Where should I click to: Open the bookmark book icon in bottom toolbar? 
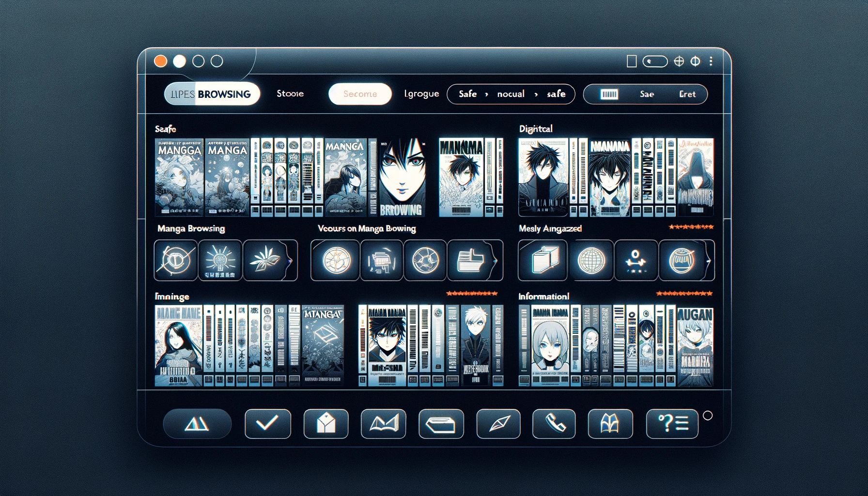610,424
